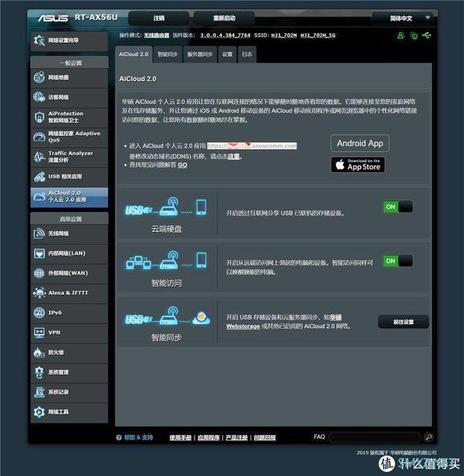464x476 pixels.
Task: Open the VPN icon
Action: (x=39, y=332)
